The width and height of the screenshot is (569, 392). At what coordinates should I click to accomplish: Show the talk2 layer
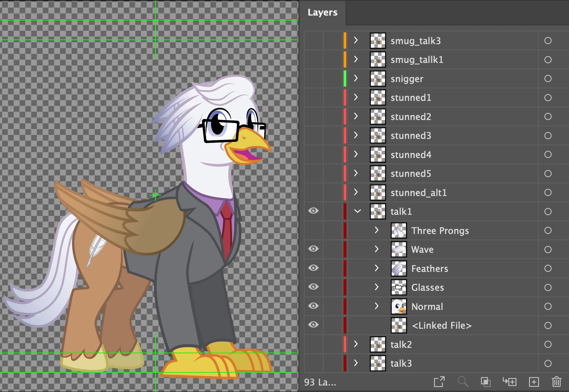313,344
